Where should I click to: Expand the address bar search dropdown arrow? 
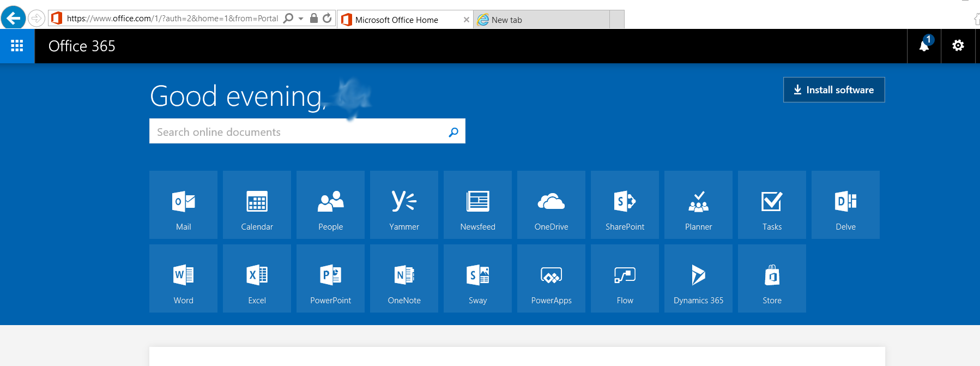pos(301,19)
